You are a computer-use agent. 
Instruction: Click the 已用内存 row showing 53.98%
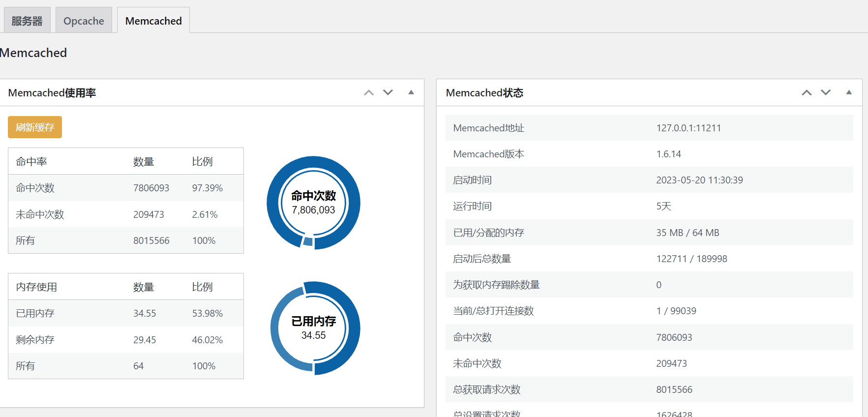[125, 313]
